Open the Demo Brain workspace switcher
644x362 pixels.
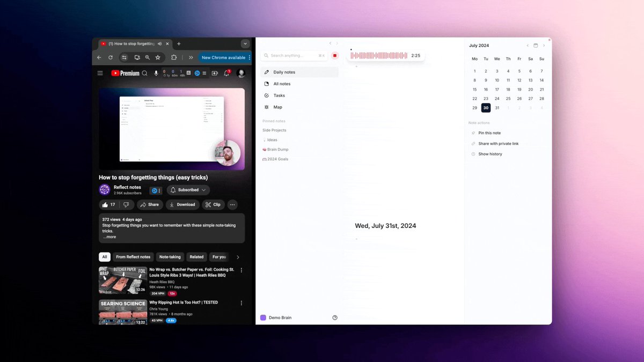click(276, 317)
